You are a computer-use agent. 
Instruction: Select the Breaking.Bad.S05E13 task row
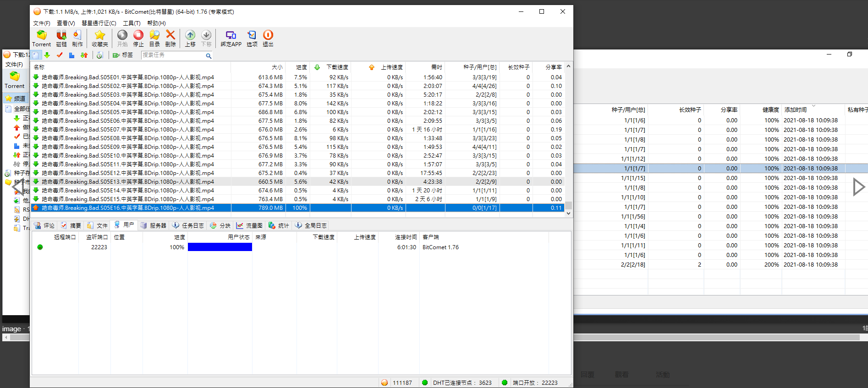pos(298,181)
